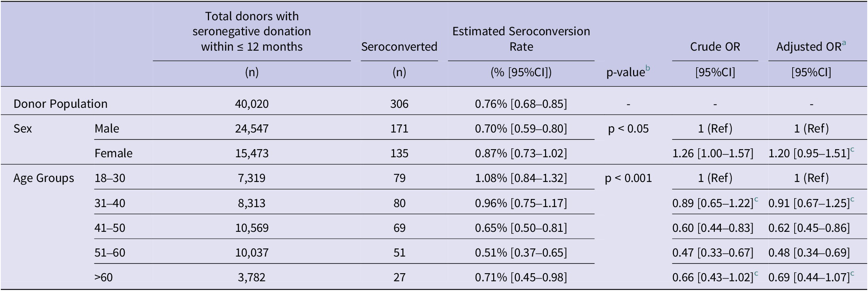
Task: Open footnote 'c' on 31–40 crude OR
Action: point(756,200)
